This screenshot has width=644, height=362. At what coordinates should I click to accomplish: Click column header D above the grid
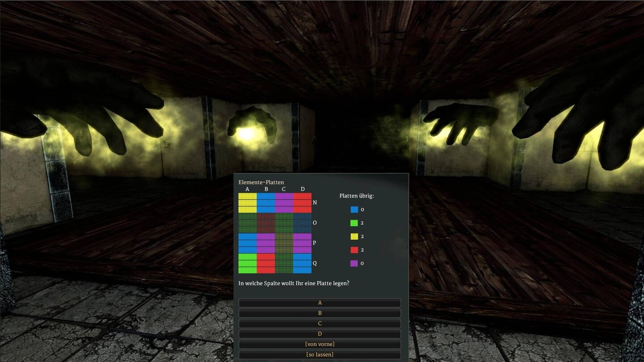pos(303,189)
